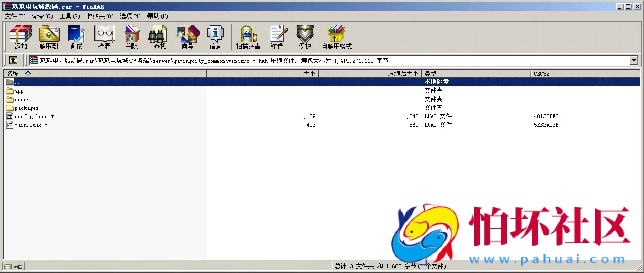Go up one folder level button
Screen dimensions: 644x273
point(13,60)
